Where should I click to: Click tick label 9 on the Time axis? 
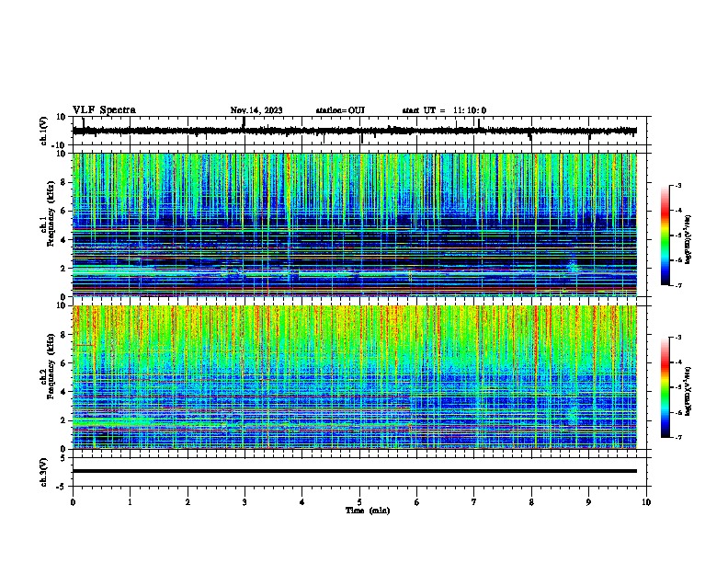[588, 502]
